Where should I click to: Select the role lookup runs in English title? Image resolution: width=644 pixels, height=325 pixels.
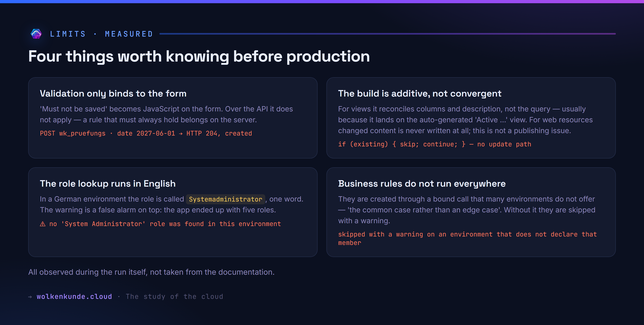click(108, 184)
